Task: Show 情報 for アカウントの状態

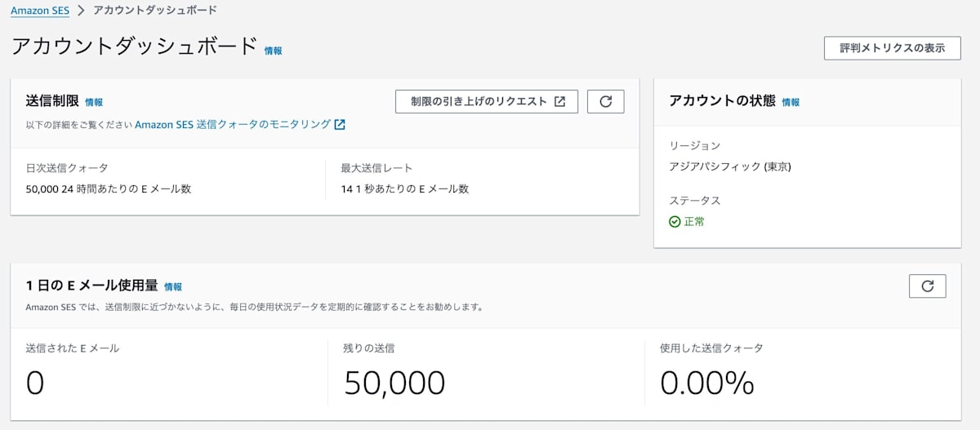Action: tap(791, 103)
